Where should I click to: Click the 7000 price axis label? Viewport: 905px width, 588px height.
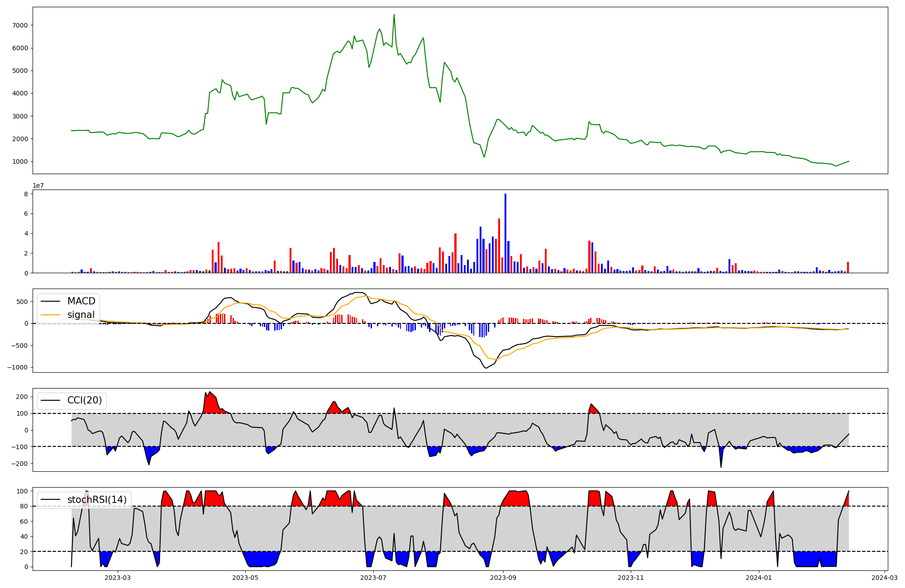pos(20,25)
